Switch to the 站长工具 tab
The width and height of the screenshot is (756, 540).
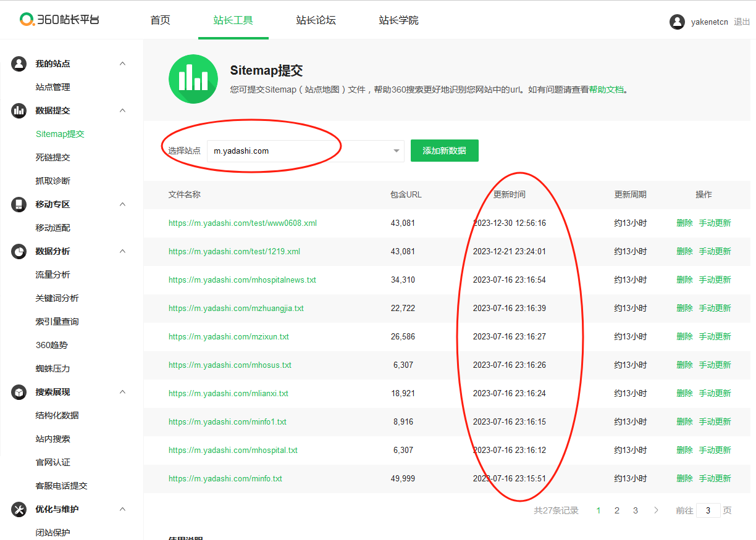point(233,20)
